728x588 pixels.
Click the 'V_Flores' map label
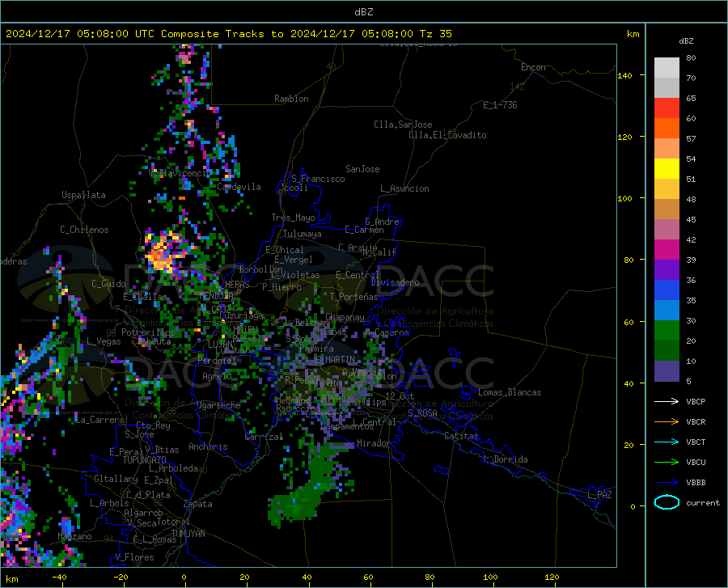[134, 557]
